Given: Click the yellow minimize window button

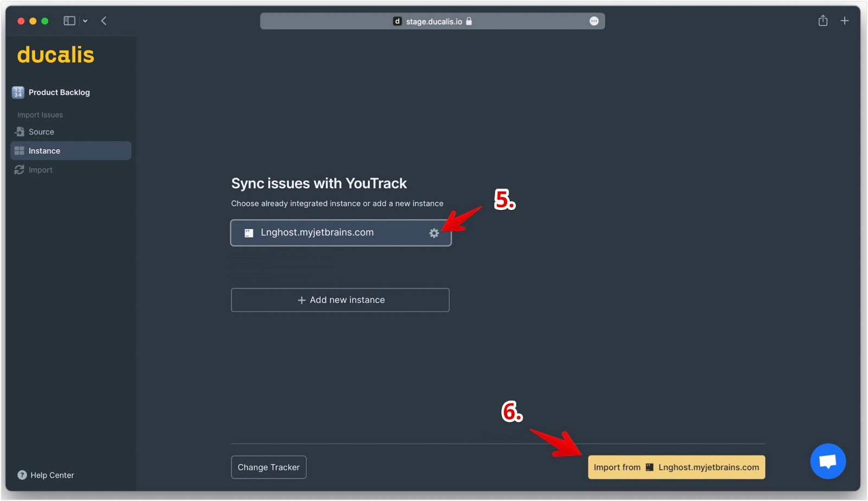Looking at the screenshot, I should (x=33, y=21).
